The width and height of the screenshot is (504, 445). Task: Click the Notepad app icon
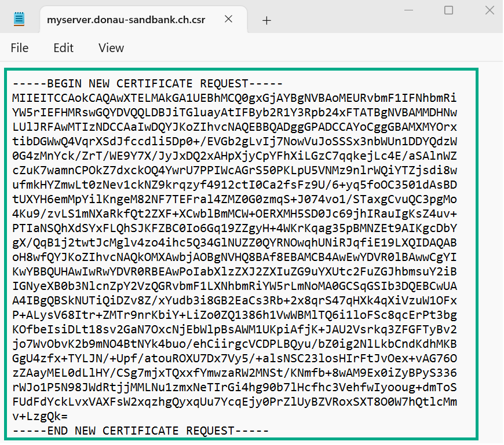19,19
